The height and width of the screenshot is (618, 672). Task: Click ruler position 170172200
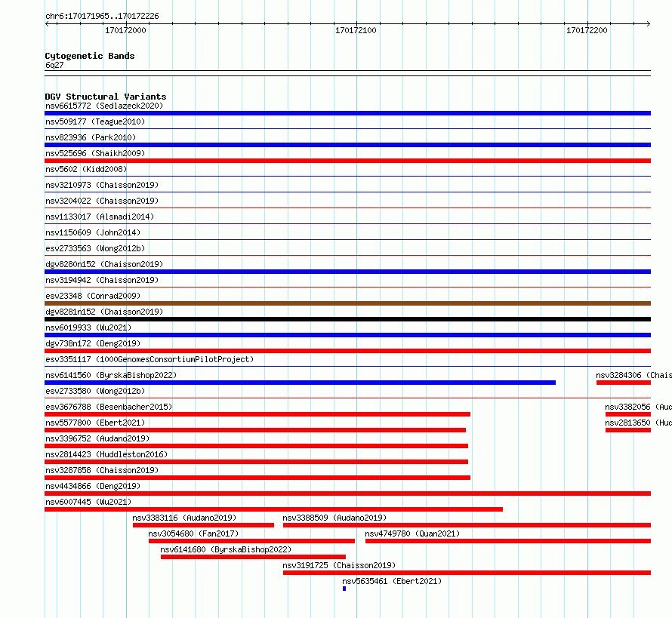tap(587, 30)
